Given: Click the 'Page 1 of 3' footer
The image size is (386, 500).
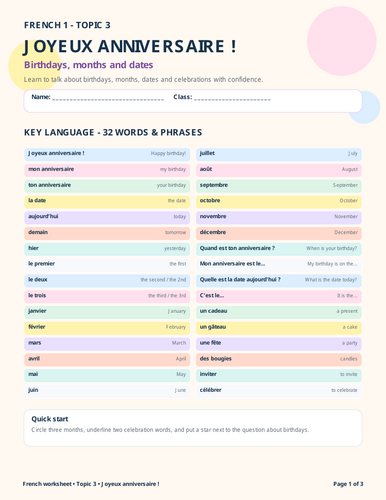Looking at the screenshot, I should pos(348,484).
